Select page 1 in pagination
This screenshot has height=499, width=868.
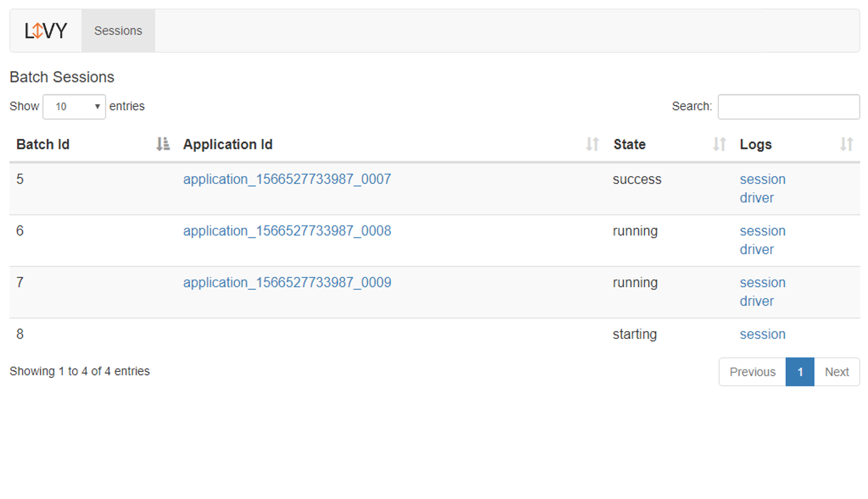[800, 372]
